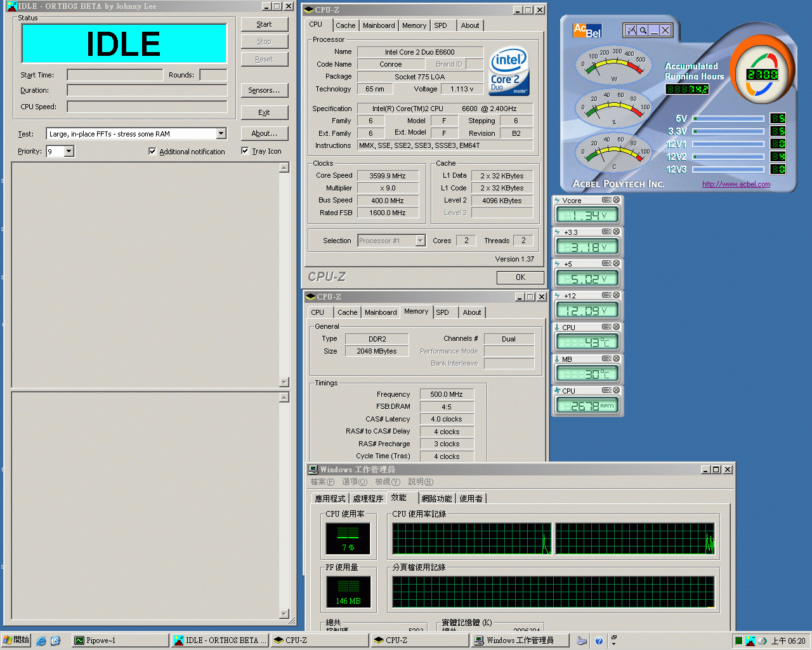Open the ORTHOS Test type dropdown
Image resolution: width=812 pixels, height=650 pixels.
221,134
